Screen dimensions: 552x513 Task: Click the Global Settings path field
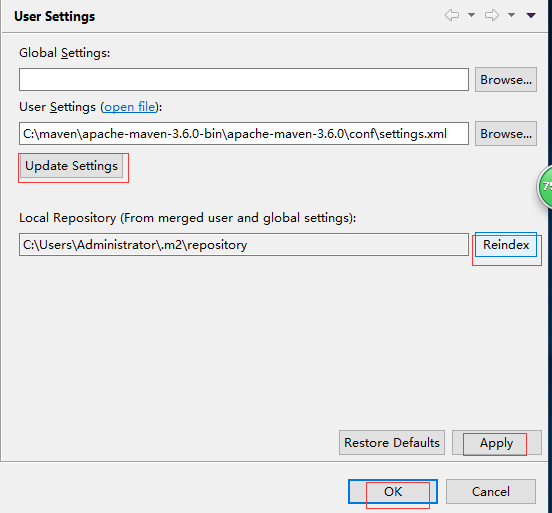point(244,80)
